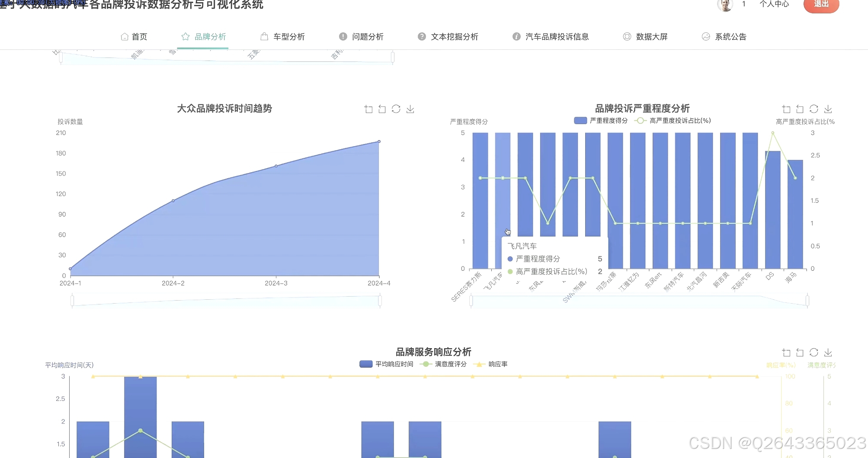Open the 数据大屏 page

coord(645,37)
